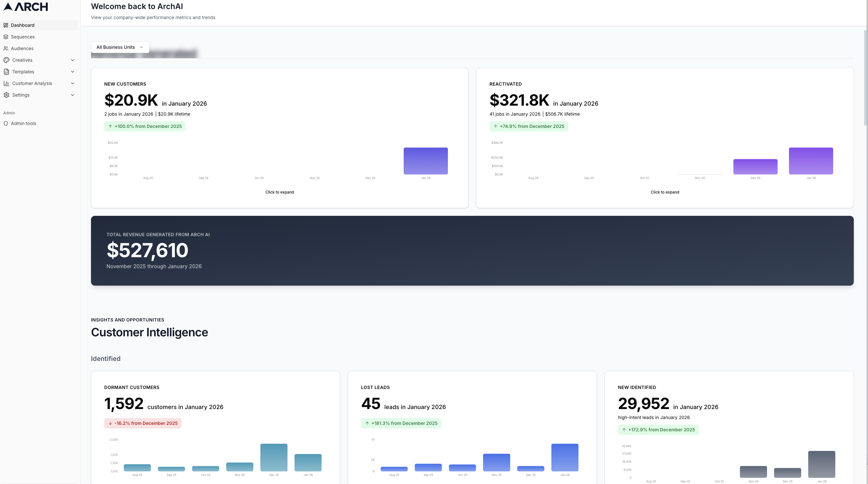868x484 pixels.
Task: Expand the Customer Analysis section chevron
Action: pos(73,83)
